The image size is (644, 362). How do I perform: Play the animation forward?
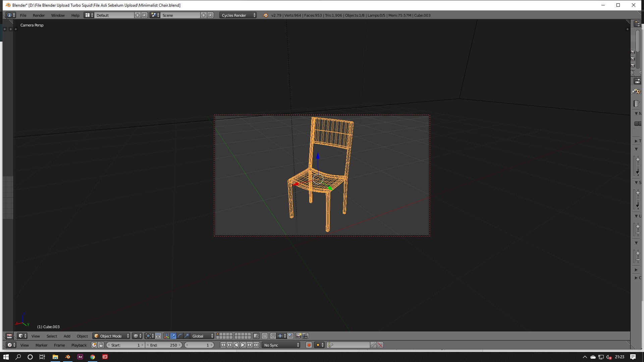coord(243,345)
